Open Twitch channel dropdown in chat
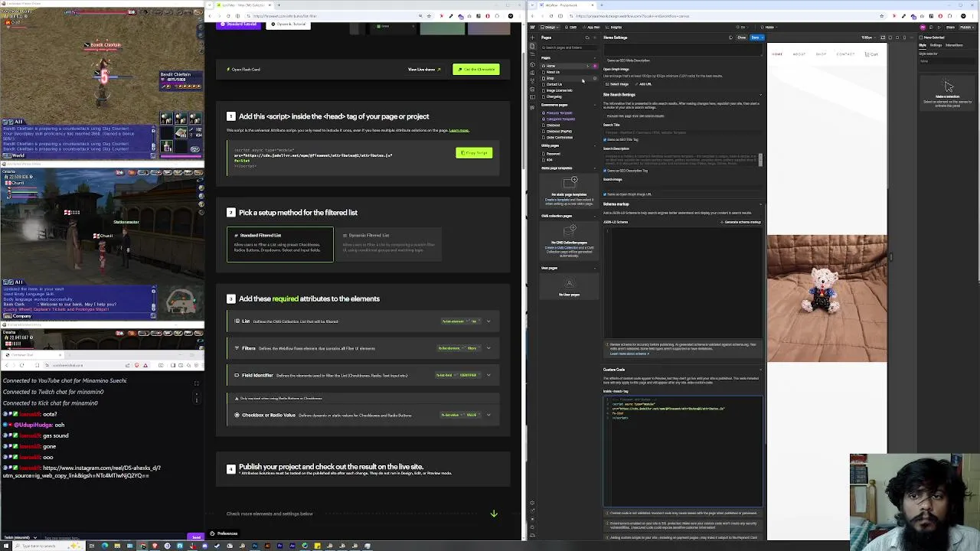 [x=20, y=537]
